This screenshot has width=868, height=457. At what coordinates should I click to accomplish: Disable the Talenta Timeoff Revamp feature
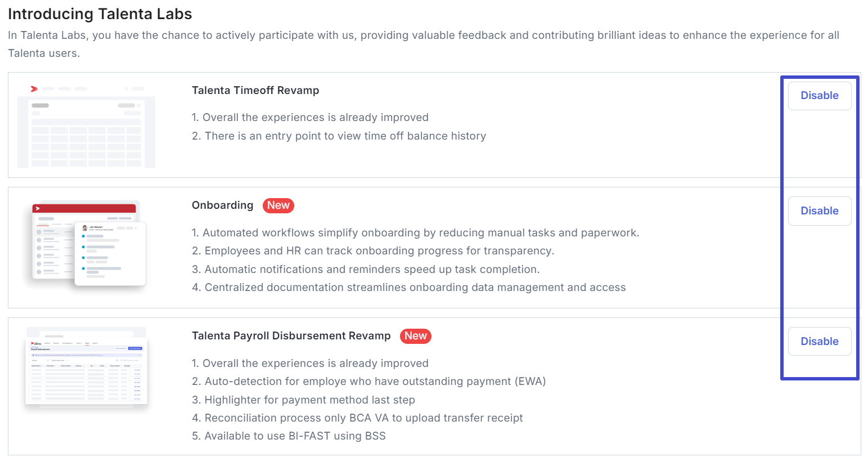point(819,96)
